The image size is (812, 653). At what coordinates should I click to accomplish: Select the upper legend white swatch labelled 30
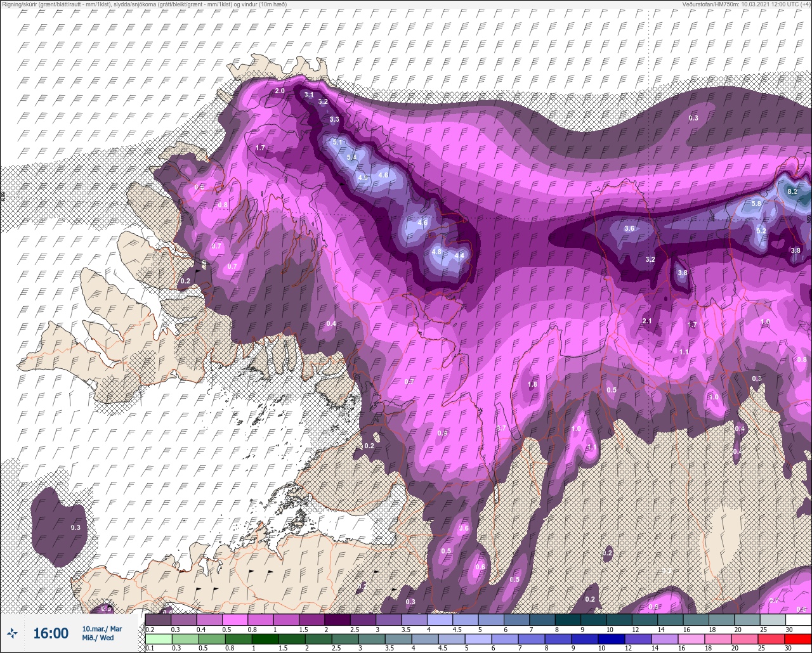click(x=798, y=619)
